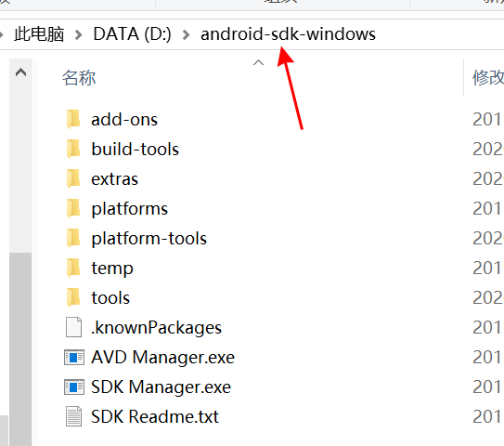Screen dimensions: 504x446
Task: Select the platforms folder icon
Action: (73, 208)
